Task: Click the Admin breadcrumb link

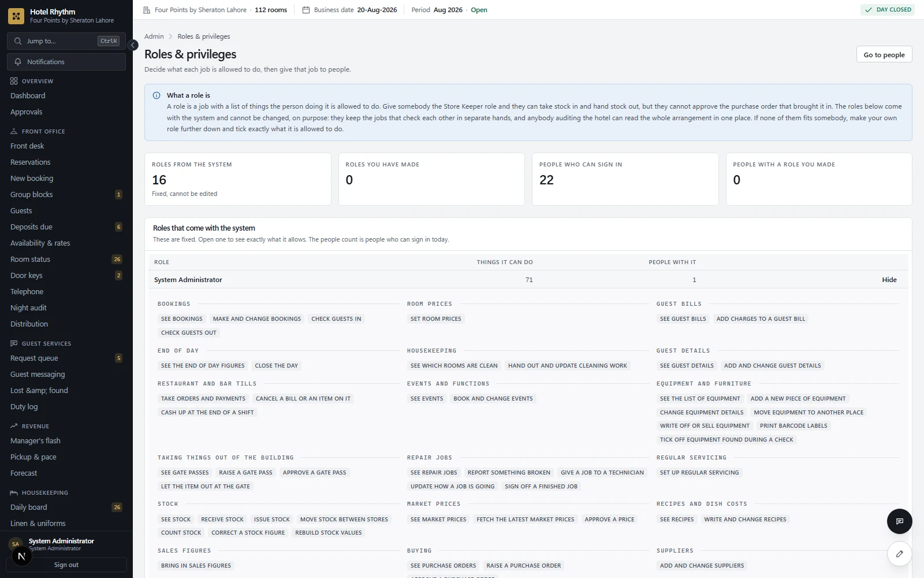Action: 154,36
